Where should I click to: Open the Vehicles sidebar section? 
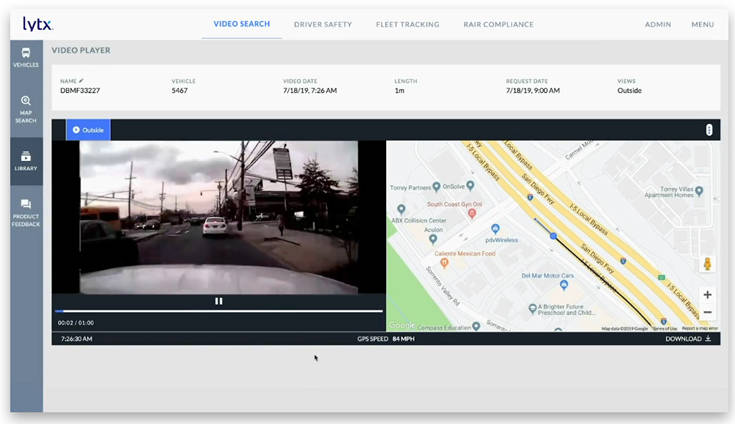[x=26, y=57]
